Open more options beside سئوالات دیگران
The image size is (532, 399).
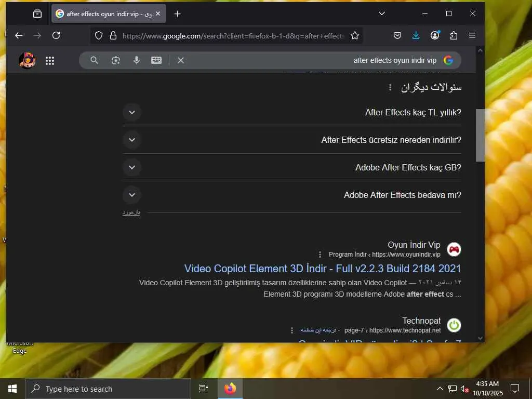point(390,87)
